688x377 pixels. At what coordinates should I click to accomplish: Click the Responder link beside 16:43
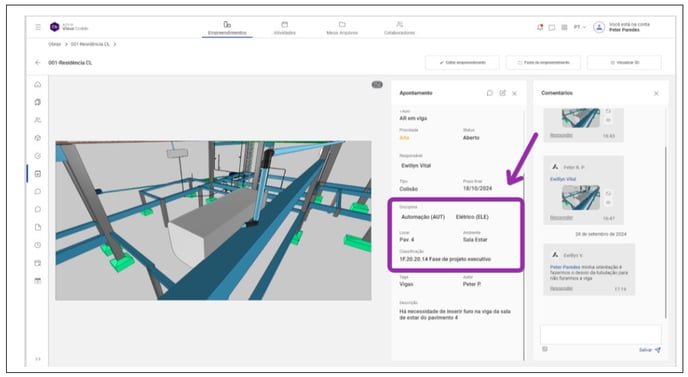tap(561, 135)
